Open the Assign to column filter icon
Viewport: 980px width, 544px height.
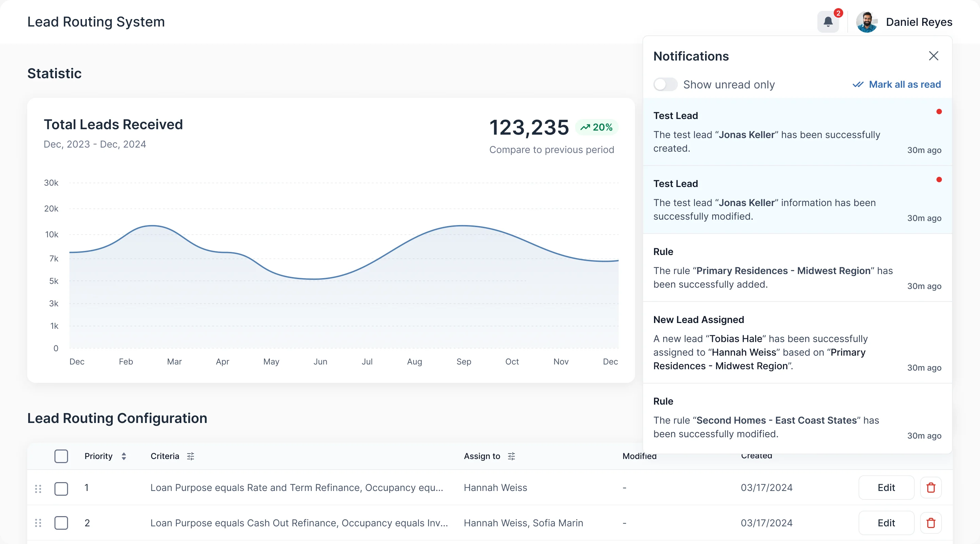coord(511,456)
